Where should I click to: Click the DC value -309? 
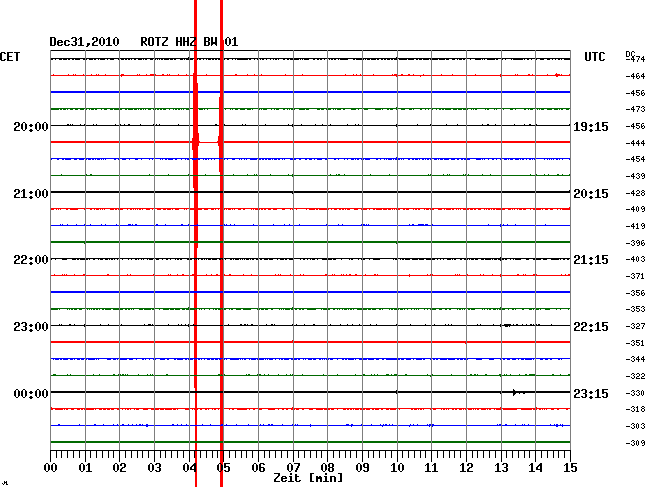pos(635,443)
